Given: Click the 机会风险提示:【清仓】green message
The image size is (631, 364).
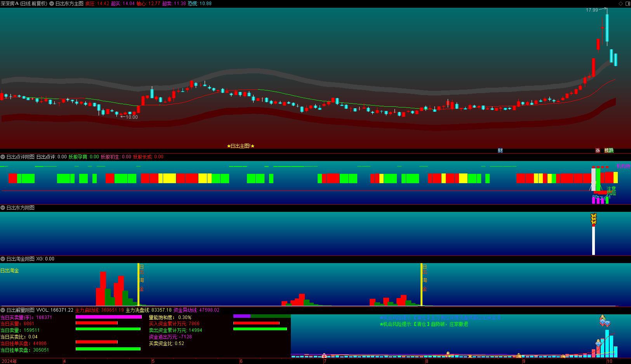Looking at the screenshot, I should [424, 324].
